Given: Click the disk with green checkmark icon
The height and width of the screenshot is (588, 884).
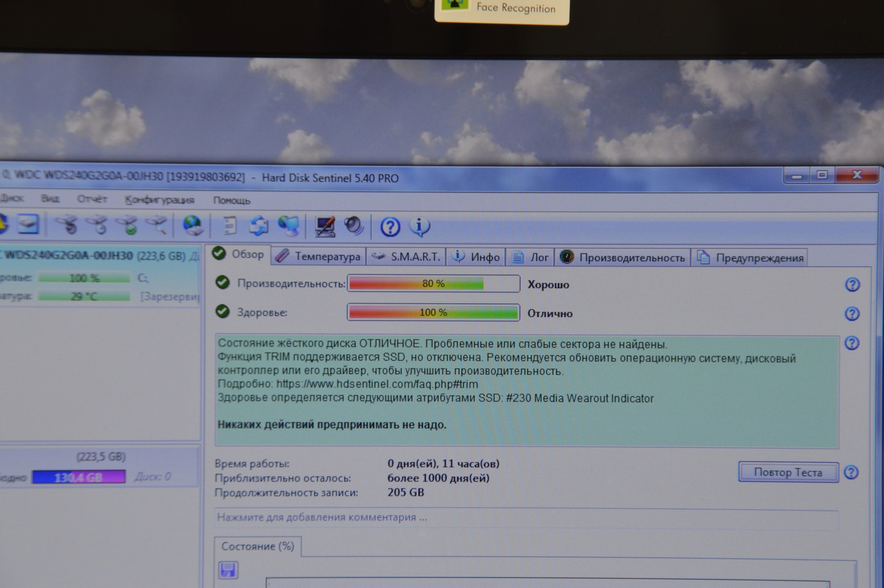Looking at the screenshot, I should tap(127, 224).
